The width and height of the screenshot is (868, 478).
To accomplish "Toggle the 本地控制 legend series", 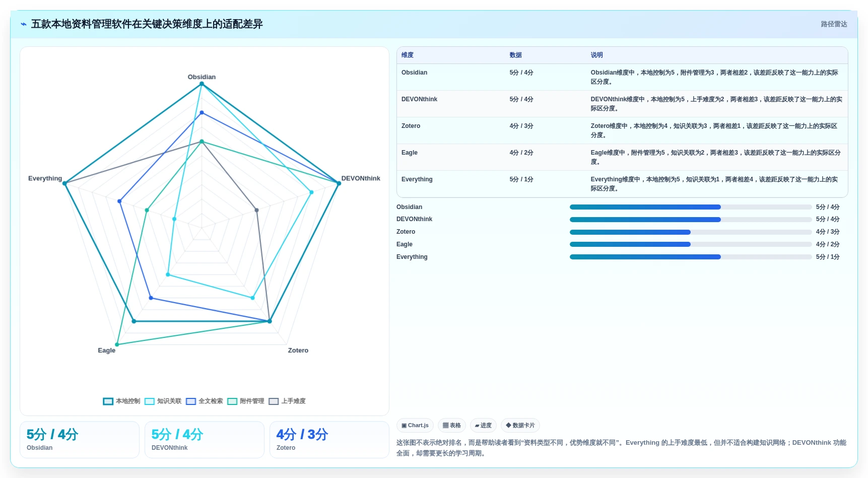I will (121, 401).
